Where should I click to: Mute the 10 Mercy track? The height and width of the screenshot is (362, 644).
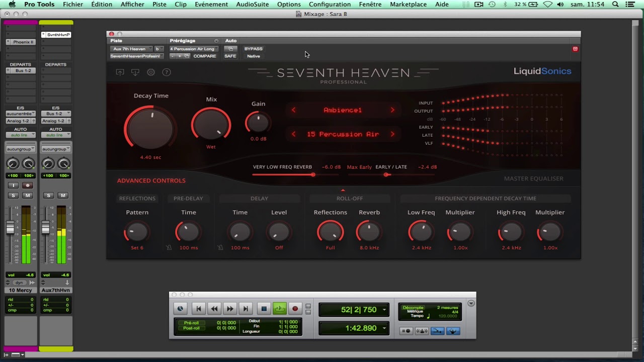point(28,196)
